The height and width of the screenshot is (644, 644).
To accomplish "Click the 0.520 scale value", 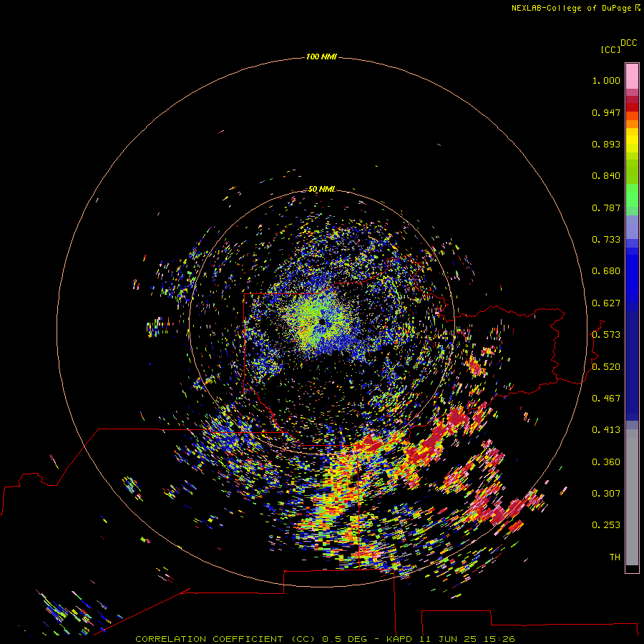I will [x=606, y=367].
